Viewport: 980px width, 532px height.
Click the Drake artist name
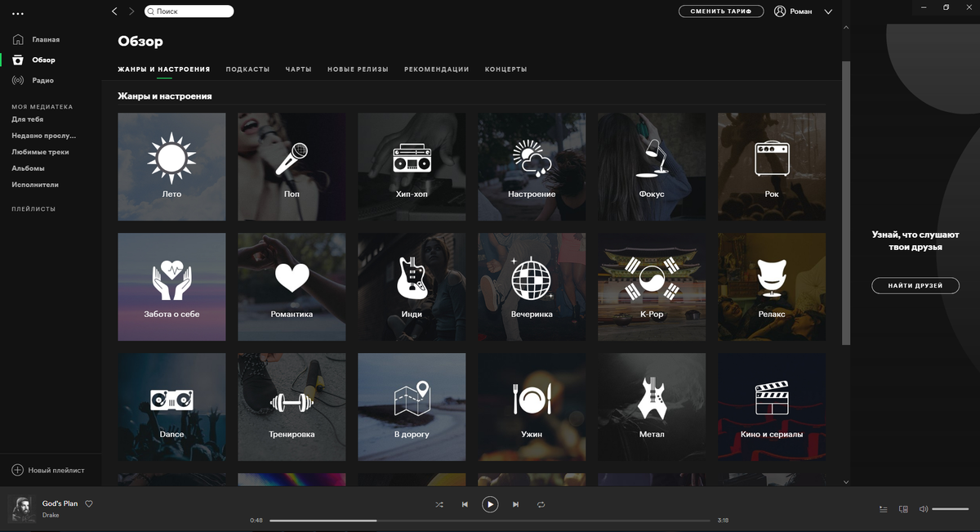(x=51, y=515)
